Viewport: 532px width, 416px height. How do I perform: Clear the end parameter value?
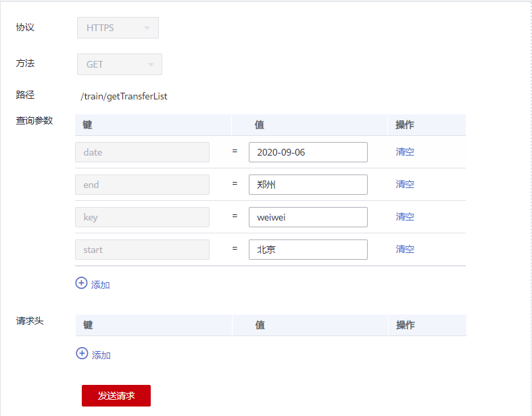[x=405, y=185]
